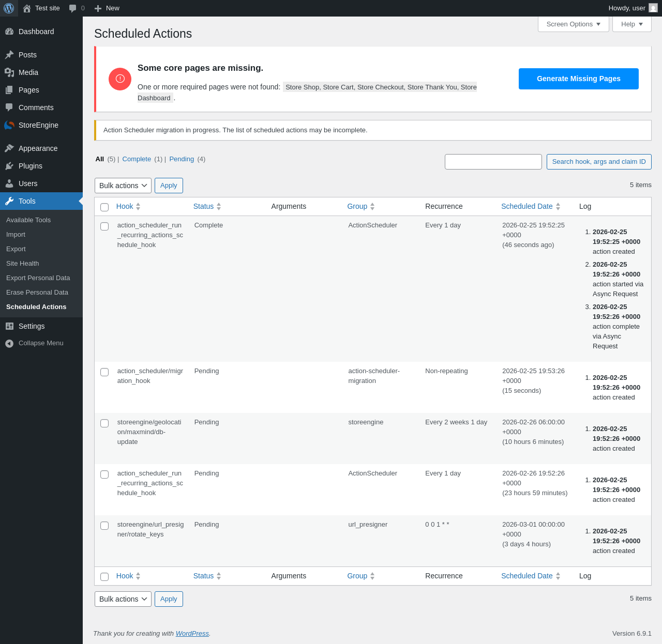
Task: Open the Plugins menu icon
Action: (9, 166)
